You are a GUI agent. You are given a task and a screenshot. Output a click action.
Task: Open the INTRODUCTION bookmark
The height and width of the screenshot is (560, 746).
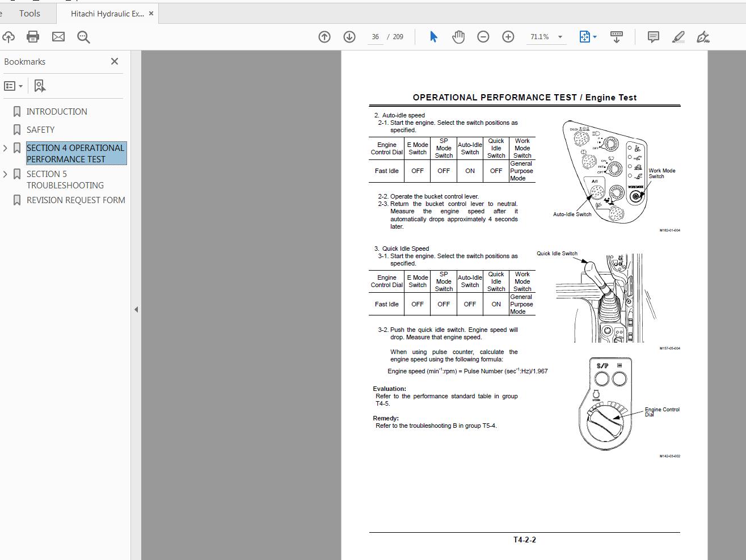coord(57,112)
